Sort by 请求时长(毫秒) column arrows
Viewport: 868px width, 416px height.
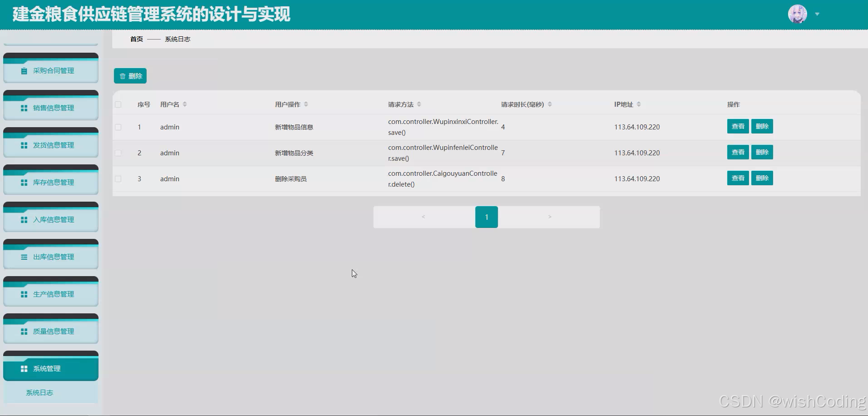(x=550, y=104)
